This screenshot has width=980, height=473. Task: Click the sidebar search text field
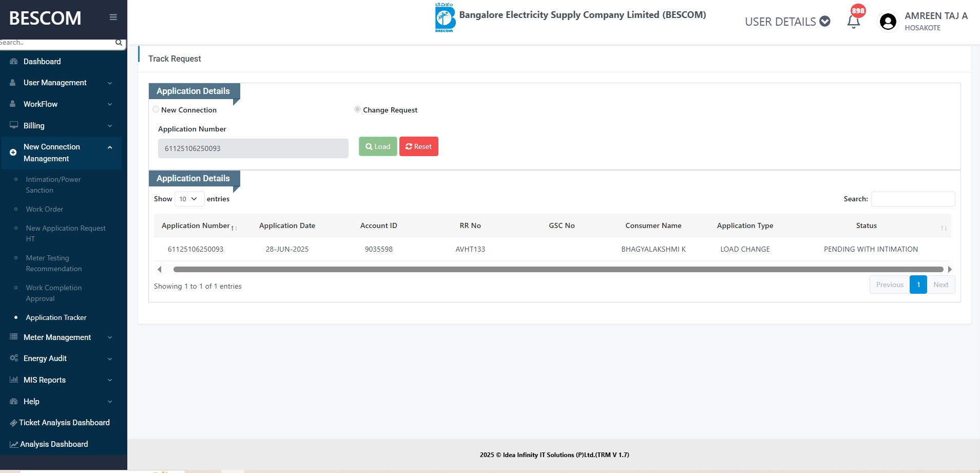point(56,43)
